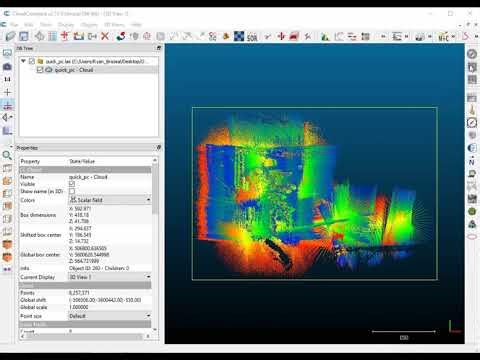This screenshot has width=480, height=360.
Task: Open the M3C2 plugin icon
Action: click(443, 37)
